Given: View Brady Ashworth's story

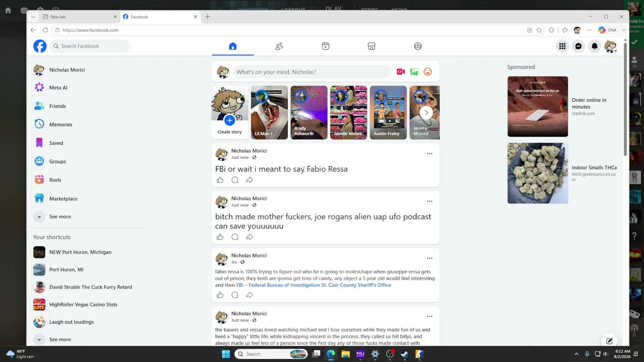Looking at the screenshot, I should 309,113.
